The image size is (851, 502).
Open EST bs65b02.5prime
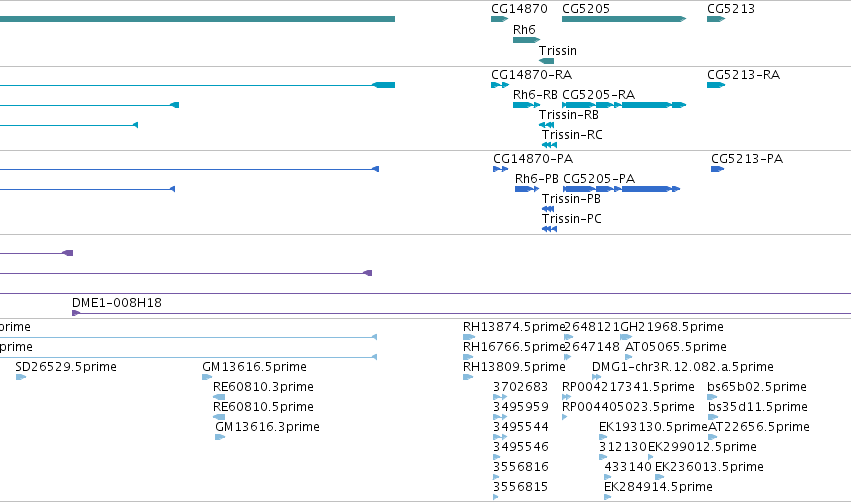tap(757, 387)
